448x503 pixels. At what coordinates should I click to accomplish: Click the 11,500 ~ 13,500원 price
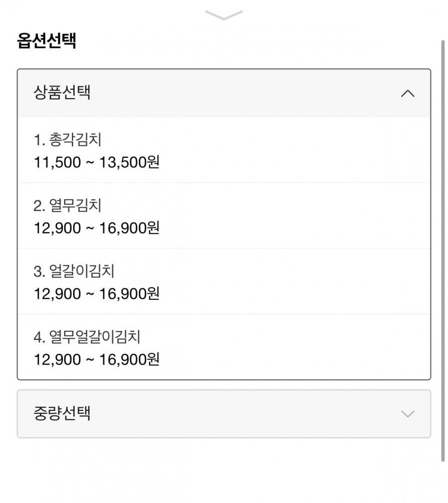pos(97,162)
